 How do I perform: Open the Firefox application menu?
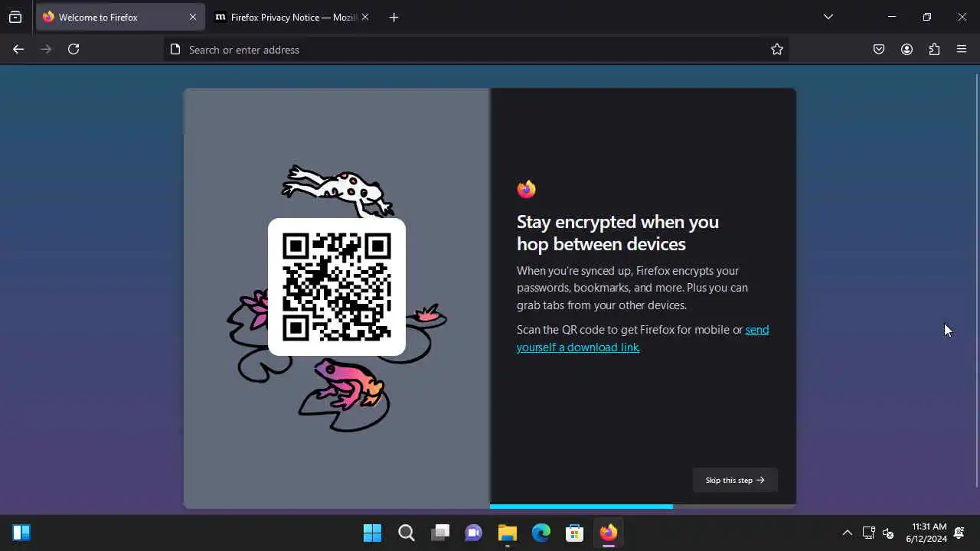[962, 49]
